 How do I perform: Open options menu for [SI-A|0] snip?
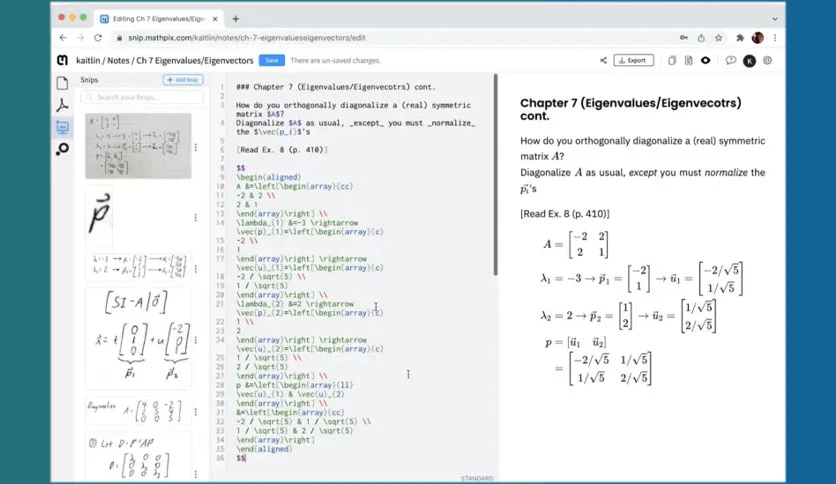pyautogui.click(x=196, y=340)
